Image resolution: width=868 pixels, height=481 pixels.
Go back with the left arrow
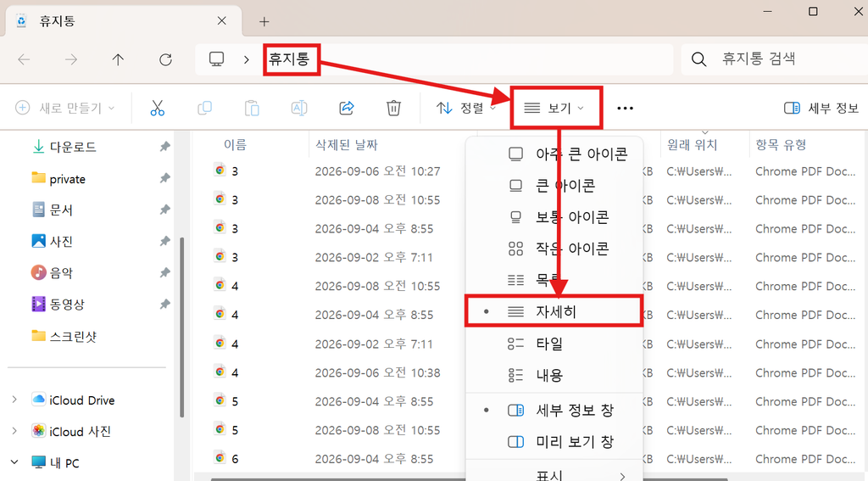pos(24,59)
